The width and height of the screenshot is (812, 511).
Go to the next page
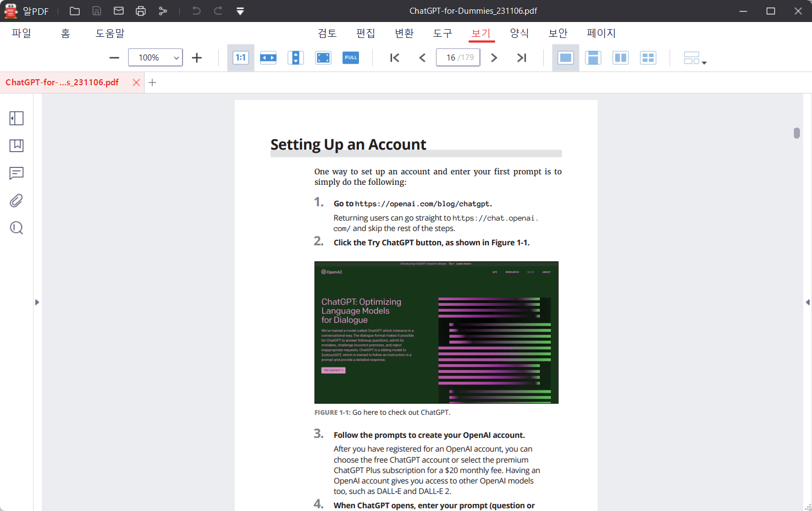coord(494,58)
